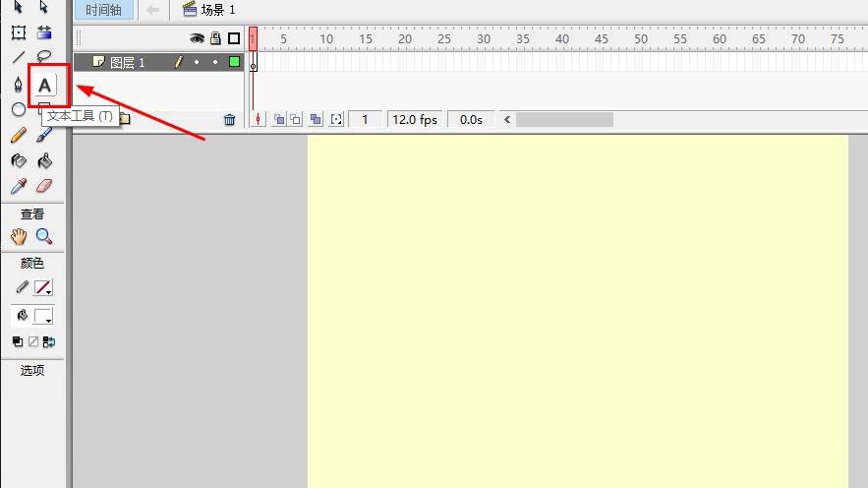Click the 0.0s elapsed time field
Screen dimensions: 868x488
click(x=471, y=119)
